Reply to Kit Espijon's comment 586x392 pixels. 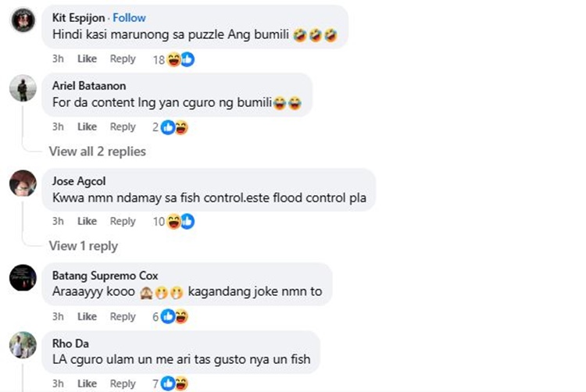pos(123,59)
